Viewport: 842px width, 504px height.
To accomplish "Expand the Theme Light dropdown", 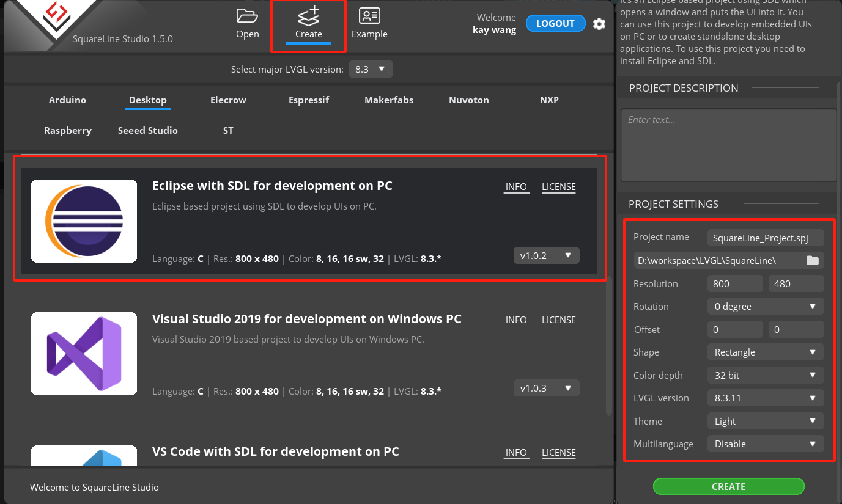I will tap(766, 421).
